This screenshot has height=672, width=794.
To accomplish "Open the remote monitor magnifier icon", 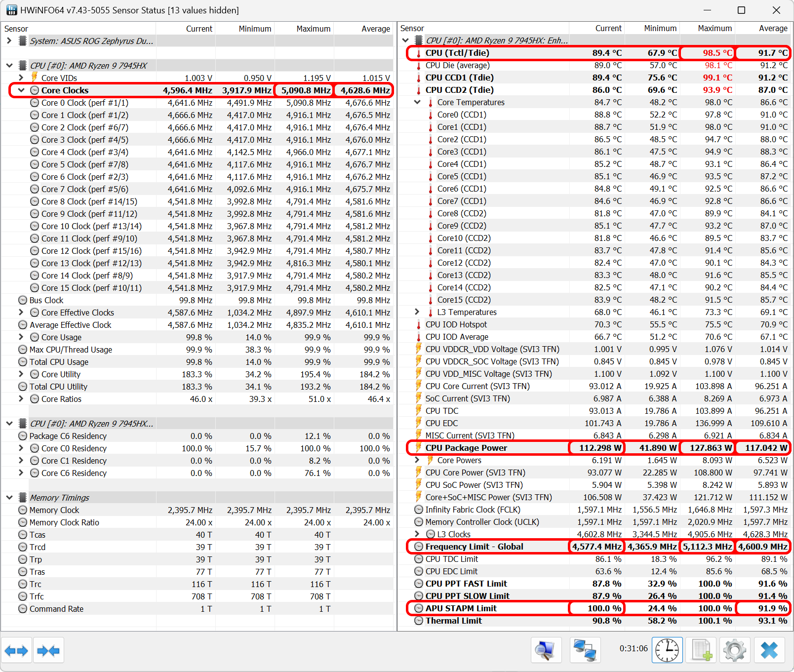I will [546, 650].
